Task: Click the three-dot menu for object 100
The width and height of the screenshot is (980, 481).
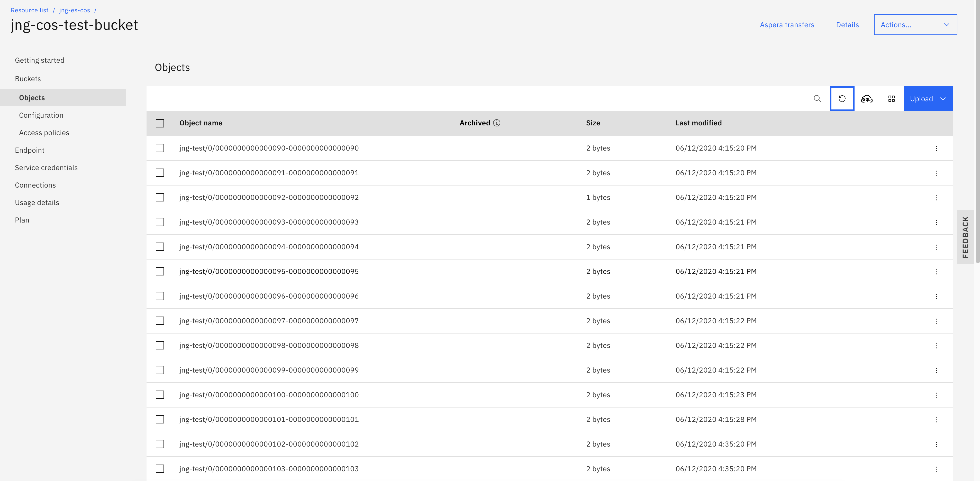Action: pos(937,395)
